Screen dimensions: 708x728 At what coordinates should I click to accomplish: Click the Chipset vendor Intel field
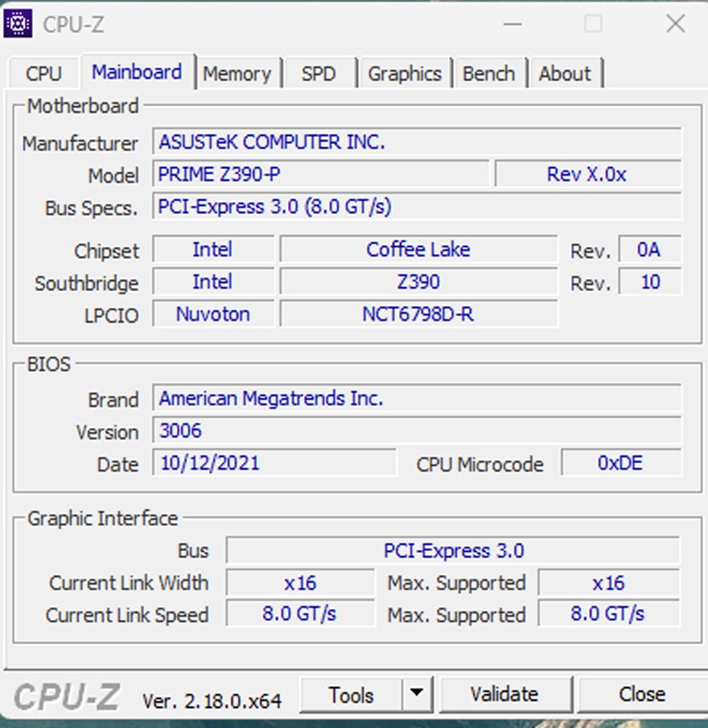click(213, 249)
